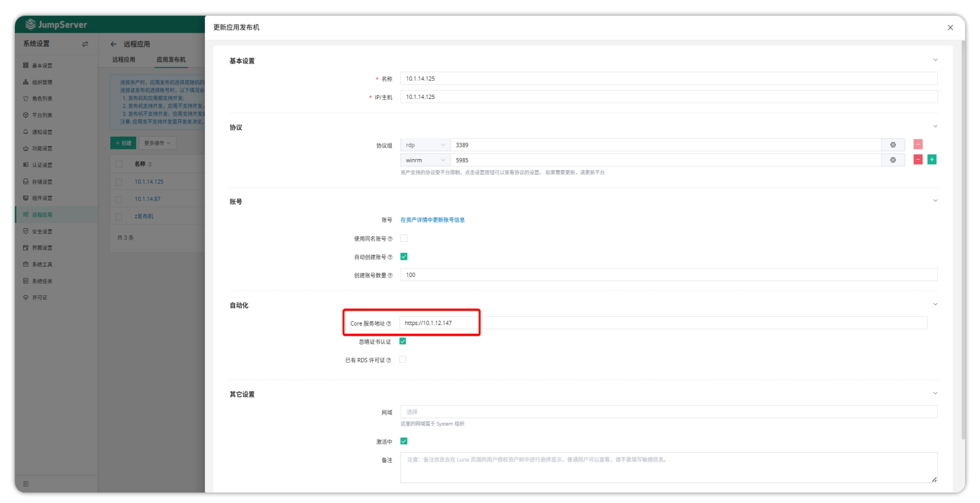Open the 网域 selection dropdown

coord(668,412)
